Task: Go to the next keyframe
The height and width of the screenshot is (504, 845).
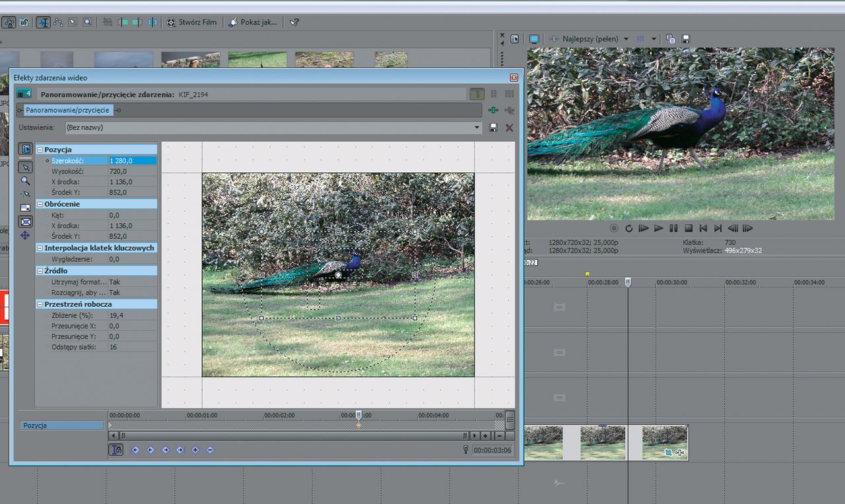Action: [x=166, y=450]
